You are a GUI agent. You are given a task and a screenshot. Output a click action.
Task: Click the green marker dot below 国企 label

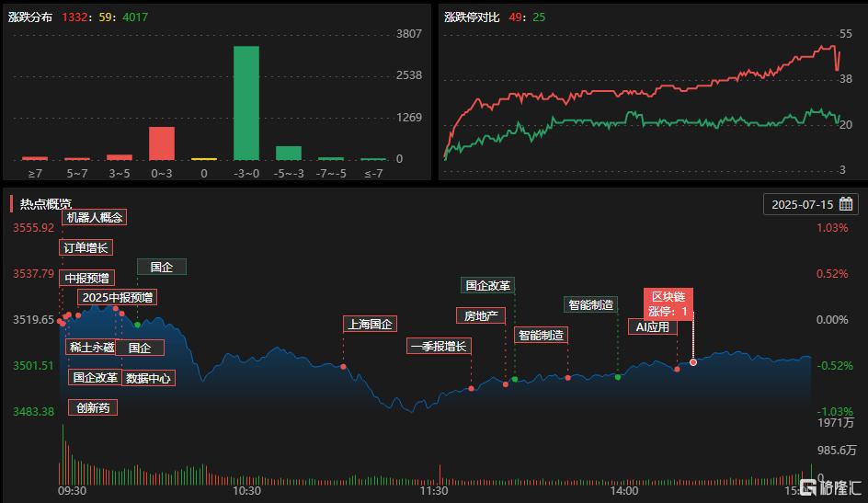(137, 325)
